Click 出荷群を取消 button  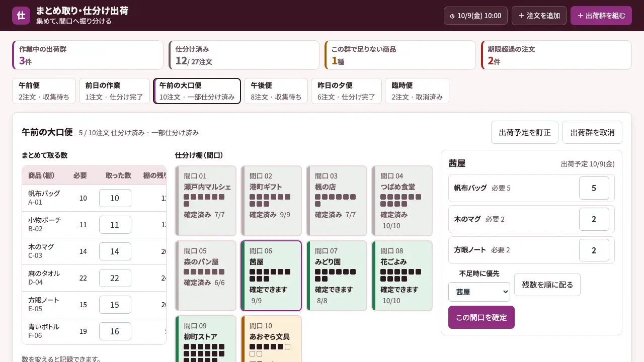tap(592, 132)
